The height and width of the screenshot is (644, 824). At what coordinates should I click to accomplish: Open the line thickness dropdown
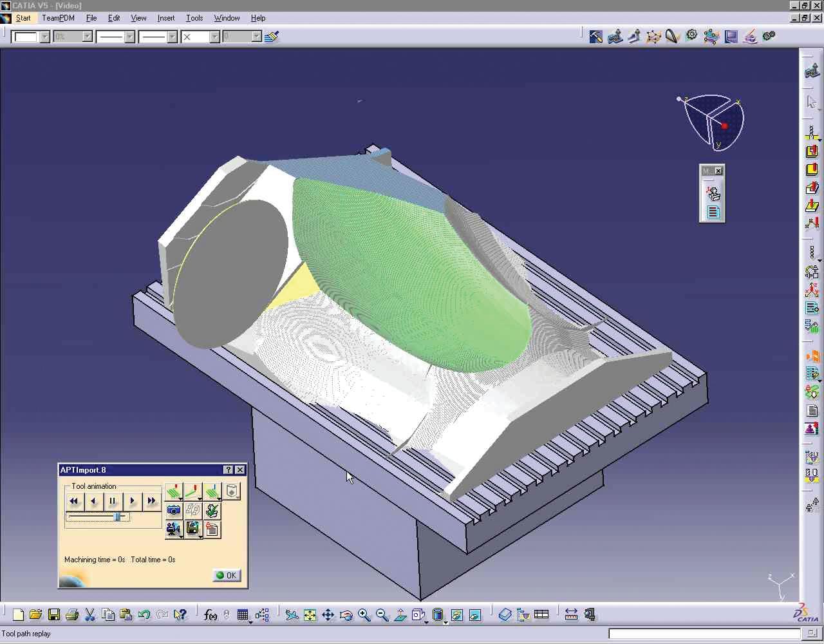115,37
